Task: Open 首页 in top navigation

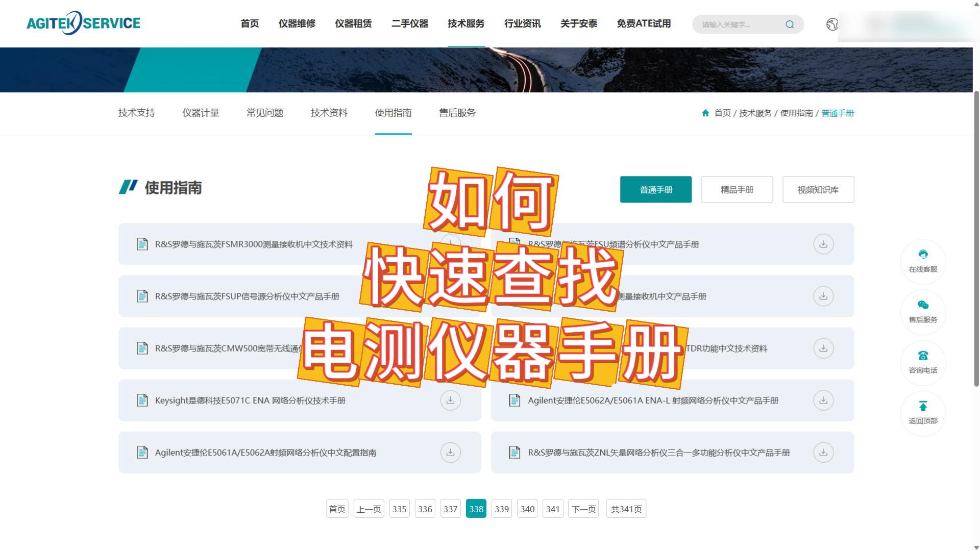Action: (x=250, y=23)
